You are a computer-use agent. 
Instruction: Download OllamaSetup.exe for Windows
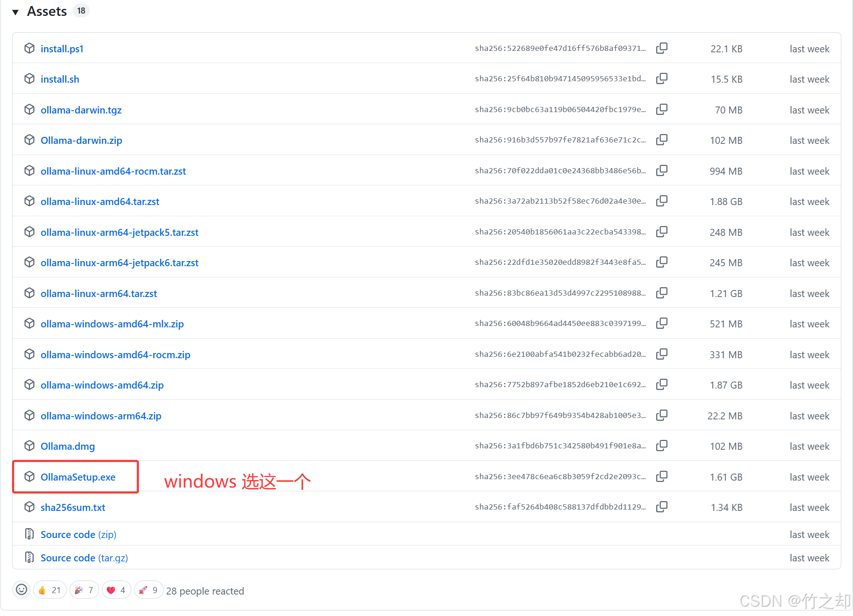pyautogui.click(x=78, y=477)
